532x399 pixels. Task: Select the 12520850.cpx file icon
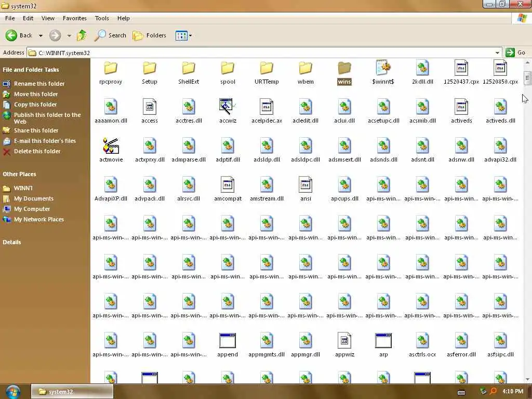pyautogui.click(x=500, y=68)
